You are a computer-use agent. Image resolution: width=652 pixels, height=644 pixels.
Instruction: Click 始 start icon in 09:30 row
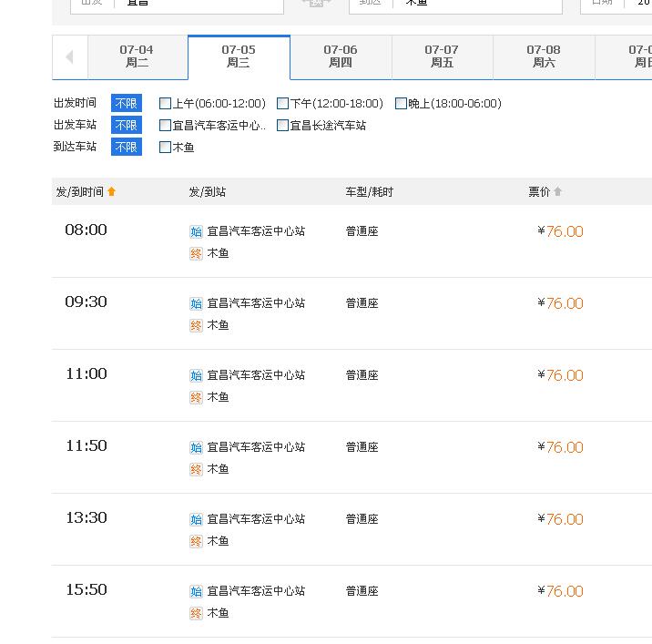pyautogui.click(x=196, y=303)
